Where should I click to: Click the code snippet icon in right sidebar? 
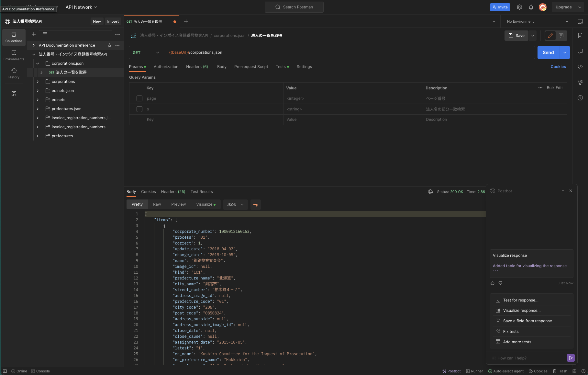click(x=580, y=67)
